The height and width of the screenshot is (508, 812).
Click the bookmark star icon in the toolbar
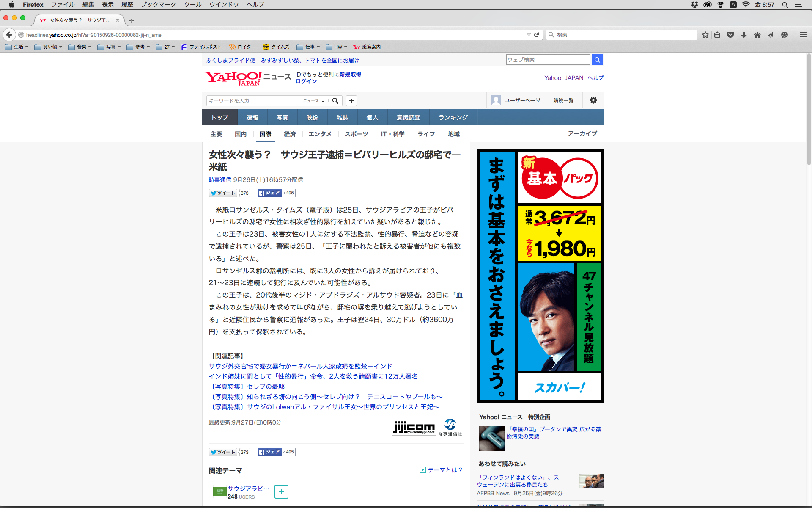coord(705,35)
